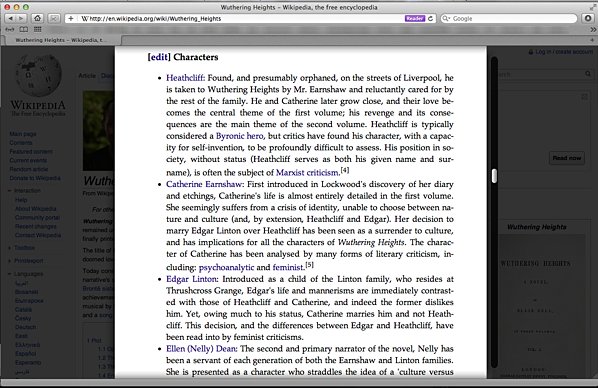Open Featured content sidebar link
The width and height of the screenshot is (598, 388).
click(x=31, y=151)
